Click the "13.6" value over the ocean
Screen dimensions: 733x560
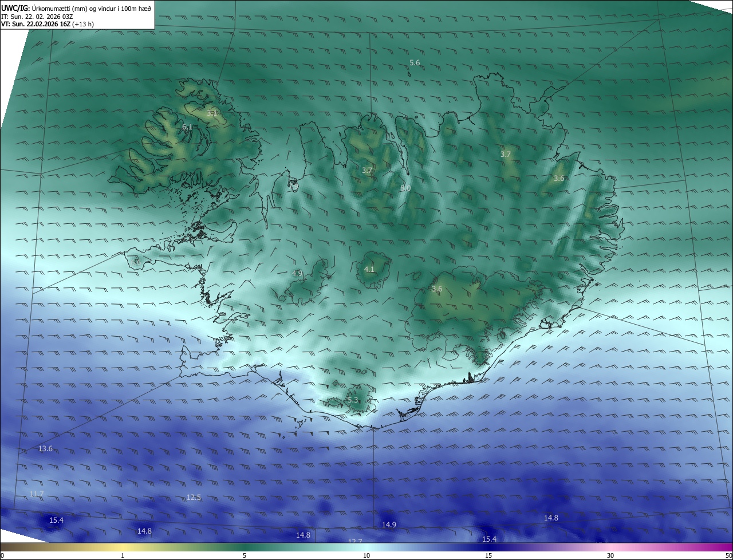[x=45, y=448]
